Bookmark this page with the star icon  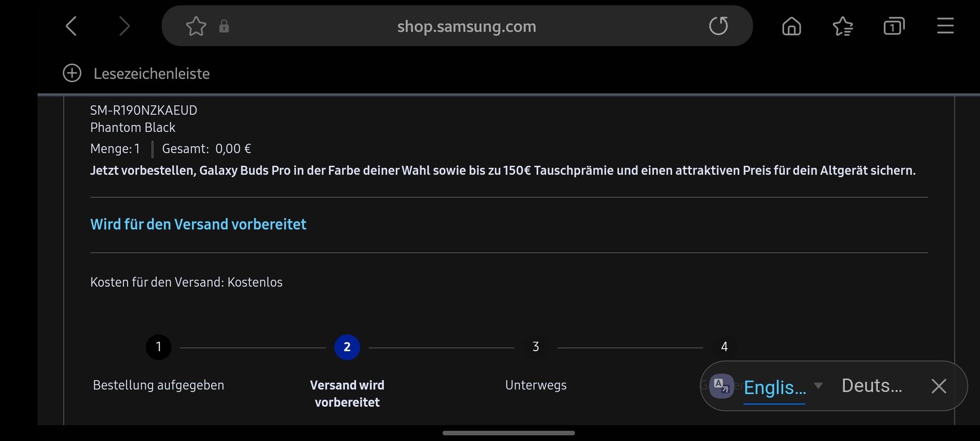[196, 26]
